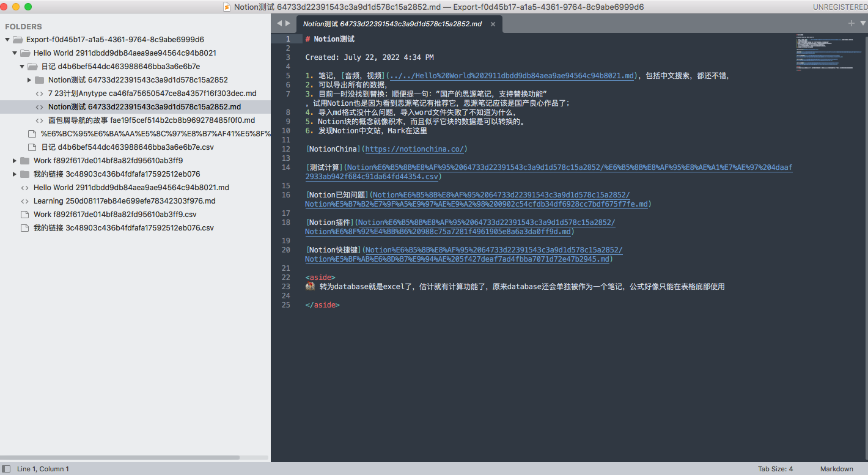Expand the Notion测试 subfolder
The width and height of the screenshot is (868, 475).
point(30,80)
